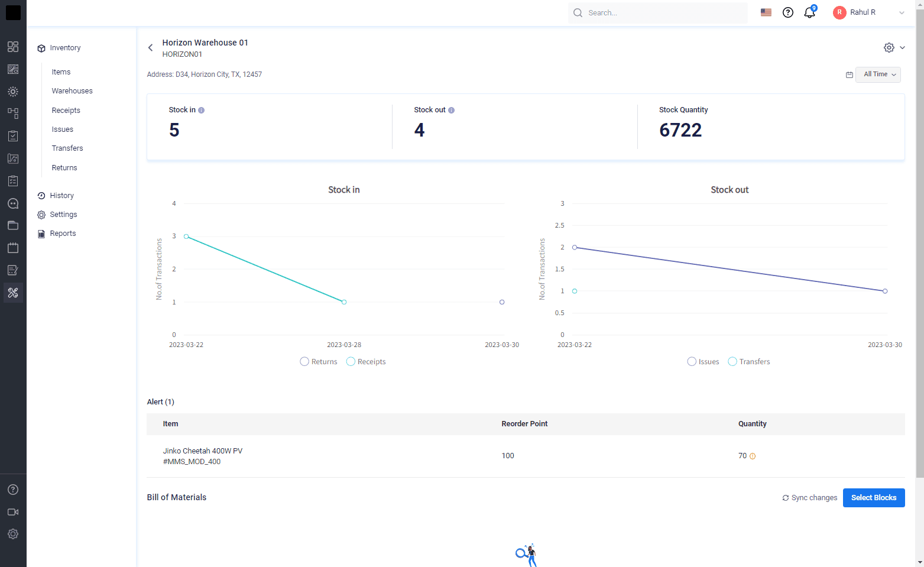This screenshot has height=567, width=924.
Task: Open the Inventory menu section
Action: (x=59, y=48)
